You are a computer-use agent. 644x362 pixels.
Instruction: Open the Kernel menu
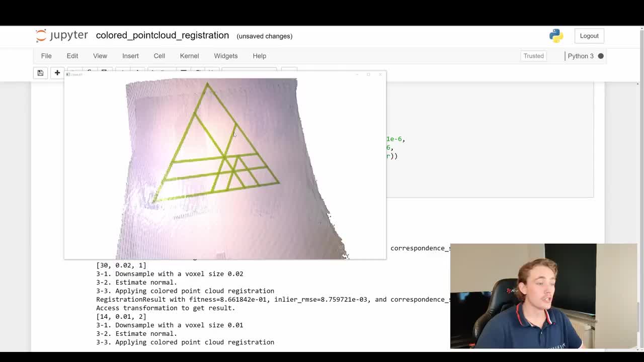[190, 56]
